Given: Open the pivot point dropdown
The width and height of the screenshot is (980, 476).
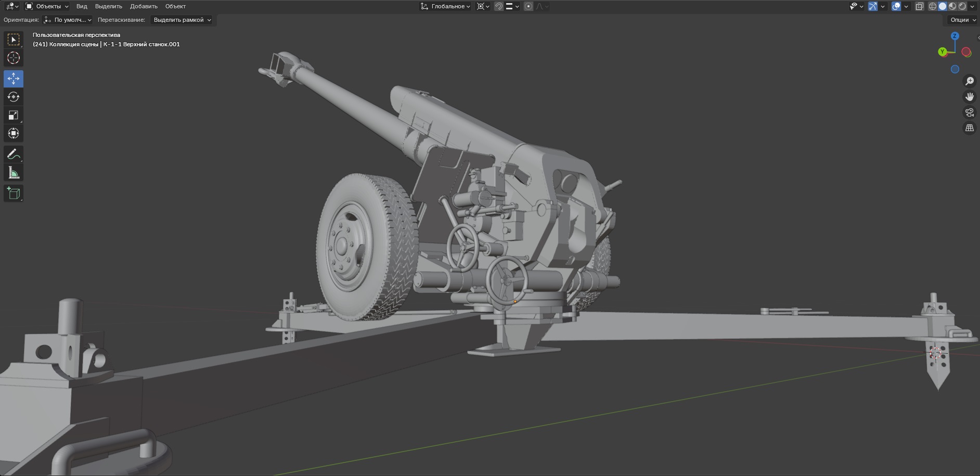Looking at the screenshot, I should tap(483, 6).
